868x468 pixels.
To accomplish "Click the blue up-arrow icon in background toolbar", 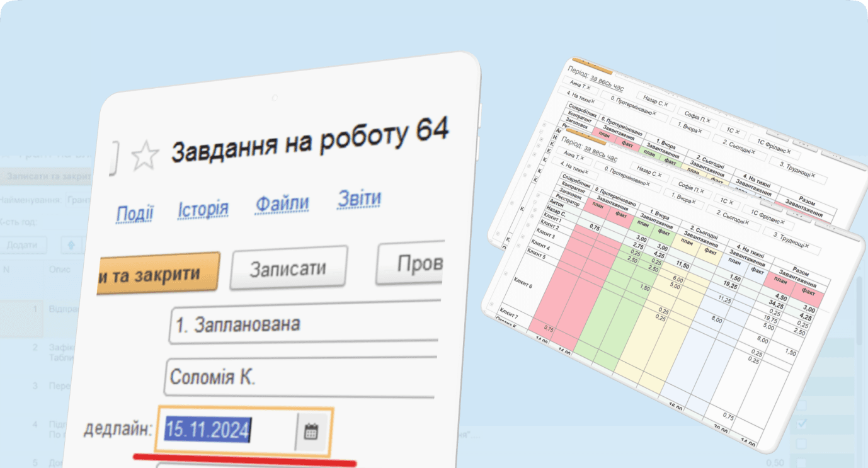I will pyautogui.click(x=71, y=244).
